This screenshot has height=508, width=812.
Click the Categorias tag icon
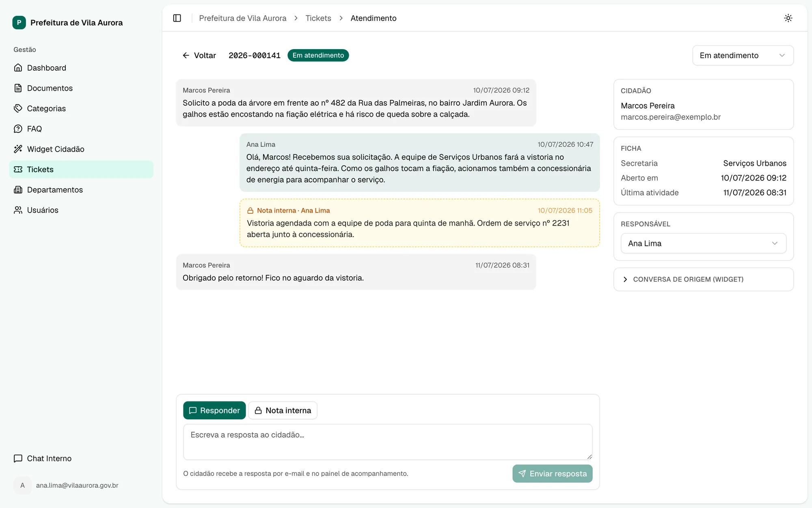tap(18, 108)
